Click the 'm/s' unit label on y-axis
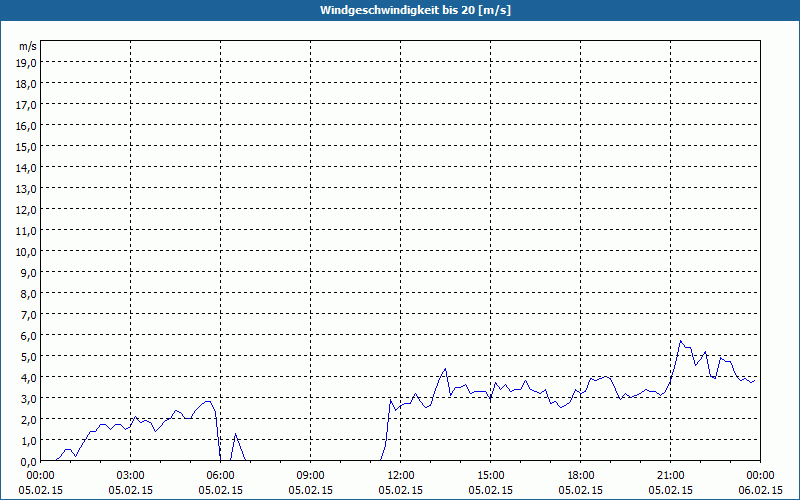Screen dimensions: 800x500 point(28,46)
